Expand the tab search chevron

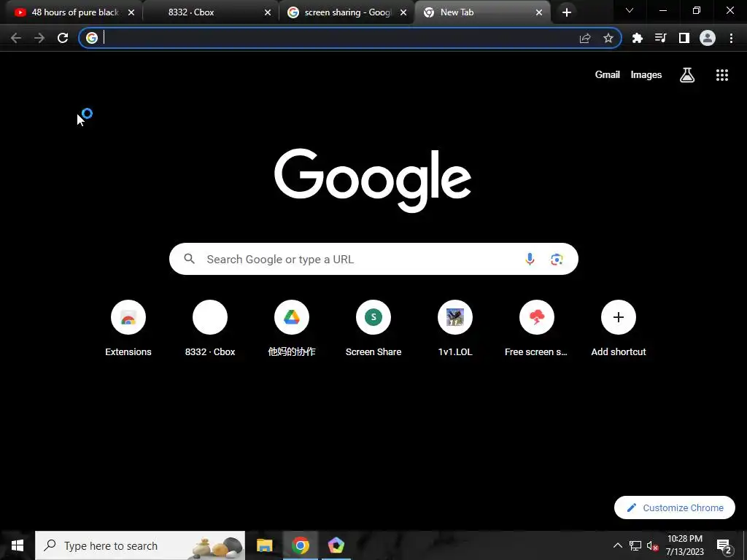click(x=630, y=10)
